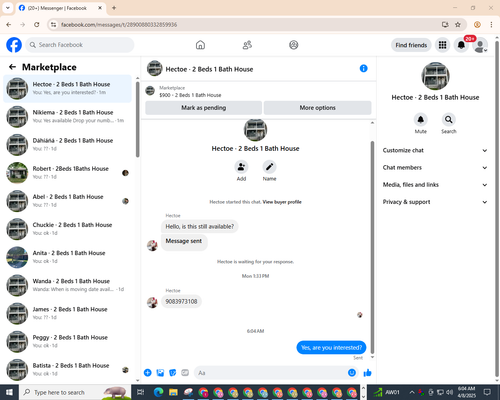Open the James - 2 Beds 1 Bath House chat
500x400 pixels.
(67, 313)
